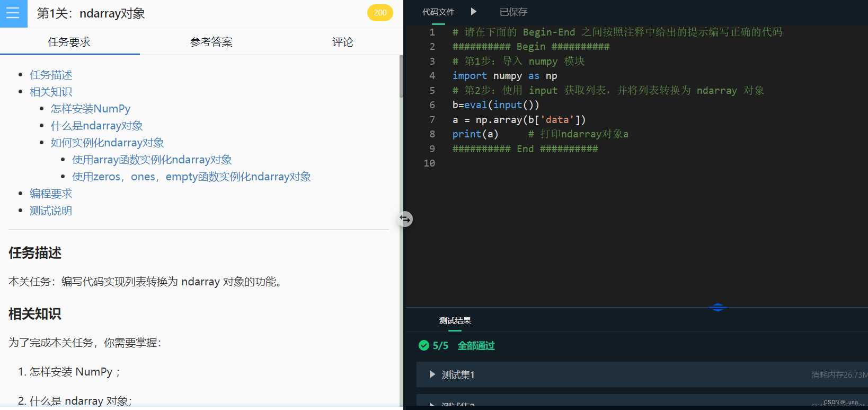Click the Begin comment line 2

531,47
